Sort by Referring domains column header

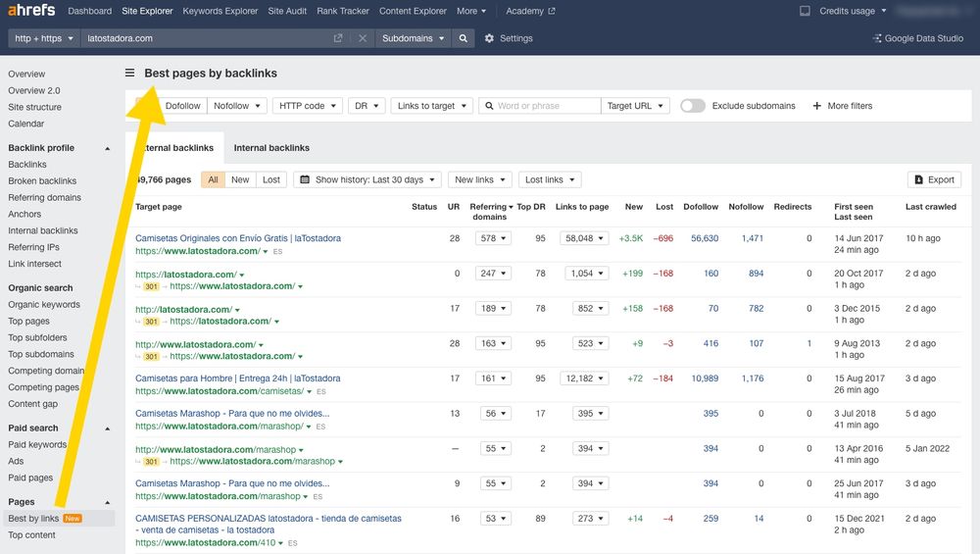click(x=491, y=212)
